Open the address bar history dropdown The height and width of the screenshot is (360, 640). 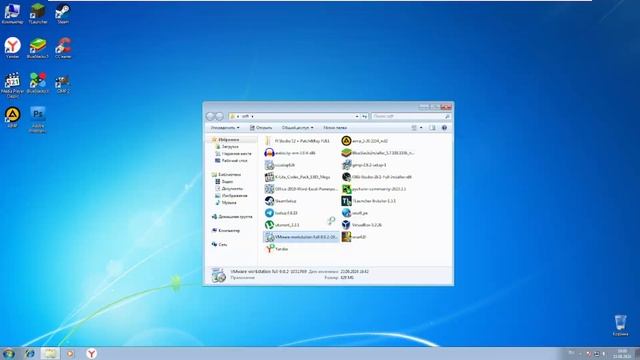point(357,116)
